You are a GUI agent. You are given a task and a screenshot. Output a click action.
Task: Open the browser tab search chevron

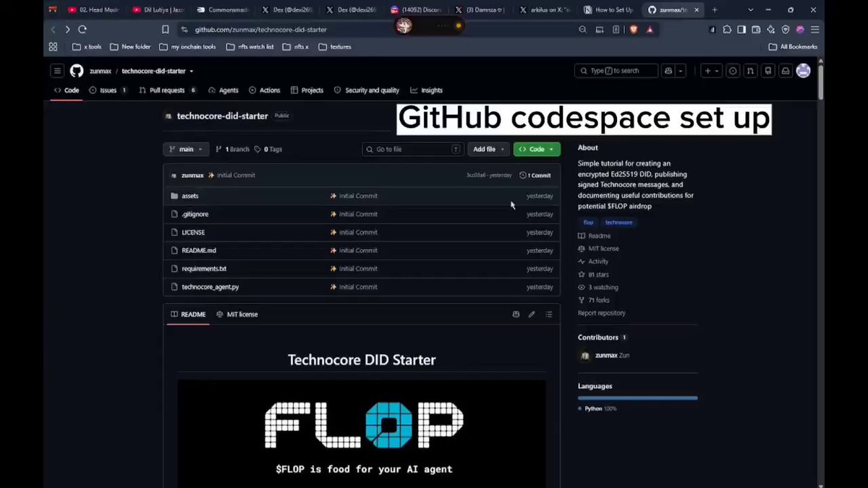pos(750,10)
